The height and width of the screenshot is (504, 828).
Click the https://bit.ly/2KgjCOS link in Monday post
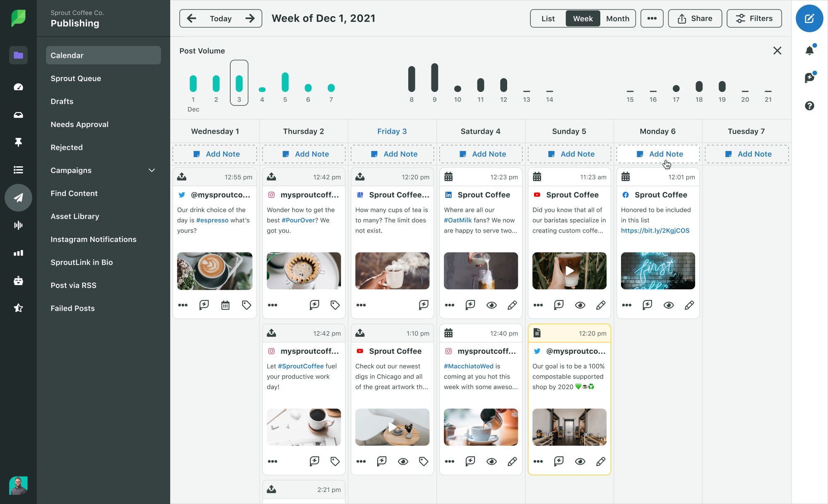coord(655,230)
